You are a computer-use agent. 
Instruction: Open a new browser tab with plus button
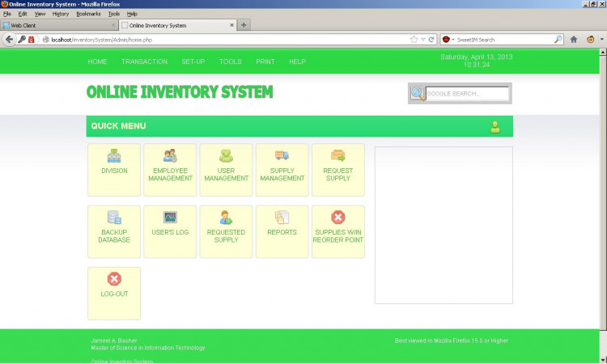(x=244, y=25)
